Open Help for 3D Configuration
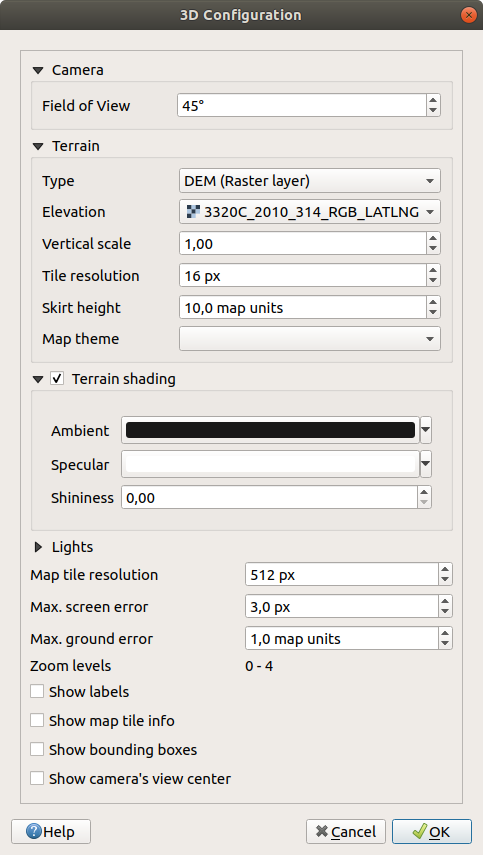 (51, 832)
